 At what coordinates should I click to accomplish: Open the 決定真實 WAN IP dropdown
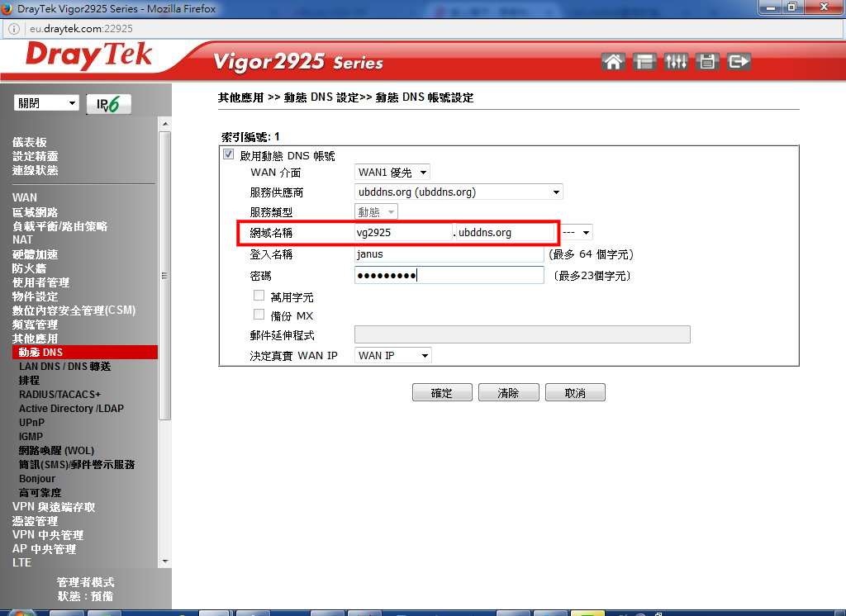(393, 355)
